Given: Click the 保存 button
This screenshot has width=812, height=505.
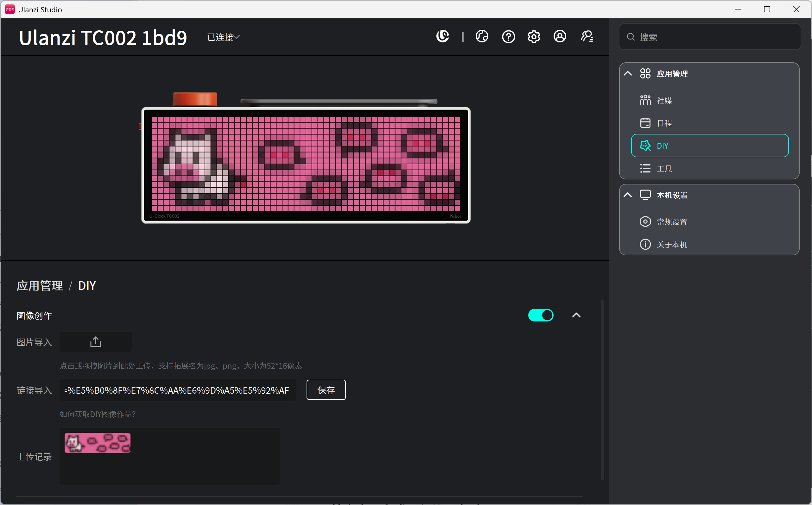Looking at the screenshot, I should pyautogui.click(x=326, y=390).
